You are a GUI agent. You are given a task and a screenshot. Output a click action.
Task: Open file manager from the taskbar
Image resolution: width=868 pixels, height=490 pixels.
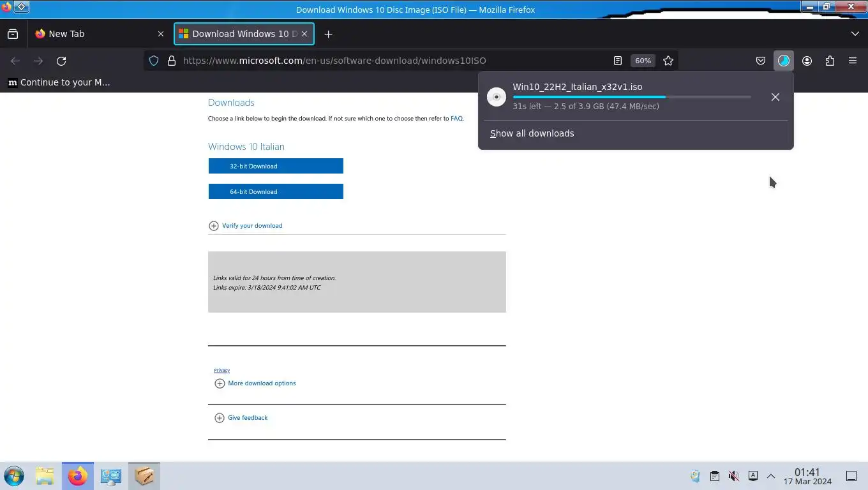coord(45,476)
